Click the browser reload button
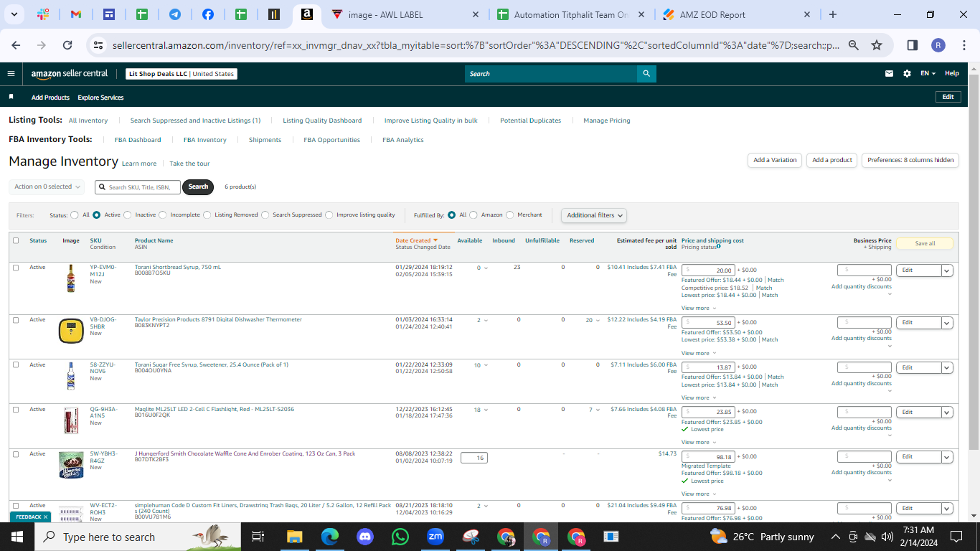980x551 pixels. pyautogui.click(x=67, y=45)
